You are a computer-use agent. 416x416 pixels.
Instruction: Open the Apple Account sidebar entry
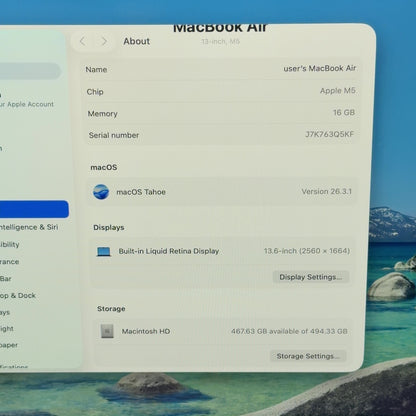pyautogui.click(x=27, y=100)
